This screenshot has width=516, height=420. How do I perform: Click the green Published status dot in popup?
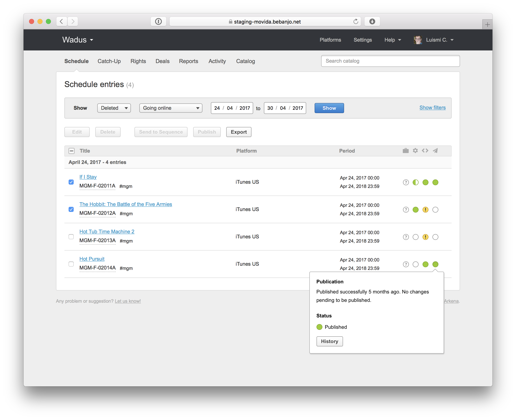click(x=319, y=327)
